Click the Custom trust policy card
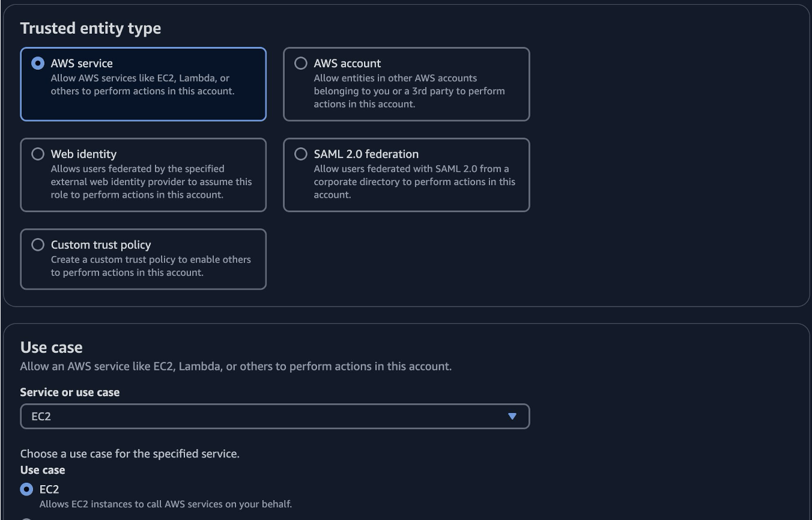The image size is (812, 520). click(x=143, y=259)
